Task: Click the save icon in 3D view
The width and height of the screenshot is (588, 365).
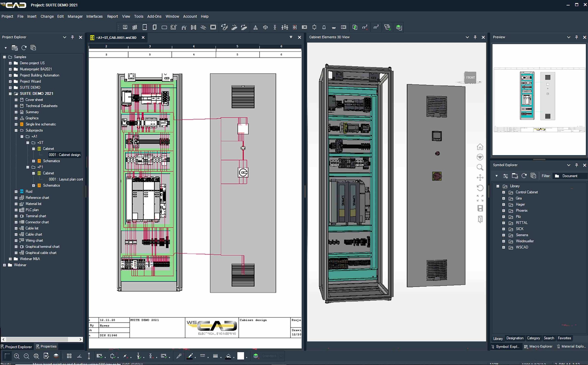Action: (480, 208)
